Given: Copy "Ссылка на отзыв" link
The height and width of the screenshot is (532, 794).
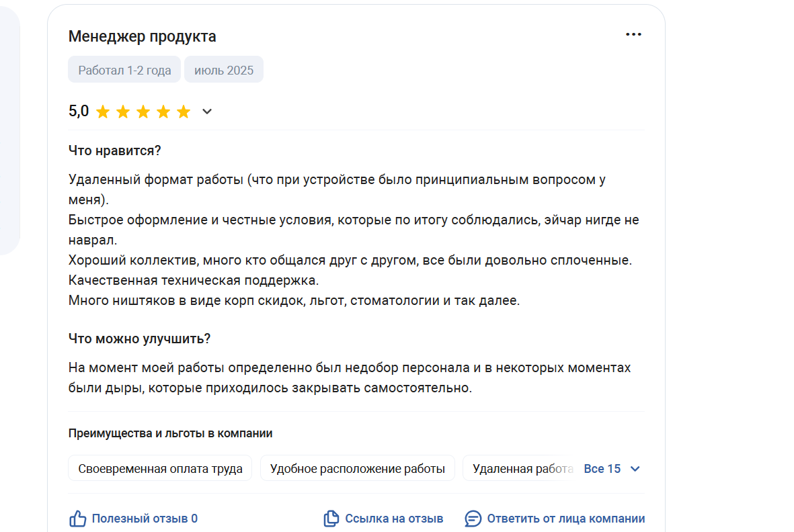Looking at the screenshot, I should (x=394, y=519).
